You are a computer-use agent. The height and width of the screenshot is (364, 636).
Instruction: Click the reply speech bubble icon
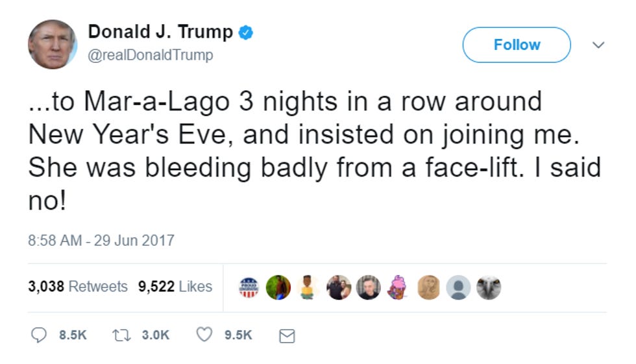pyautogui.click(x=39, y=335)
